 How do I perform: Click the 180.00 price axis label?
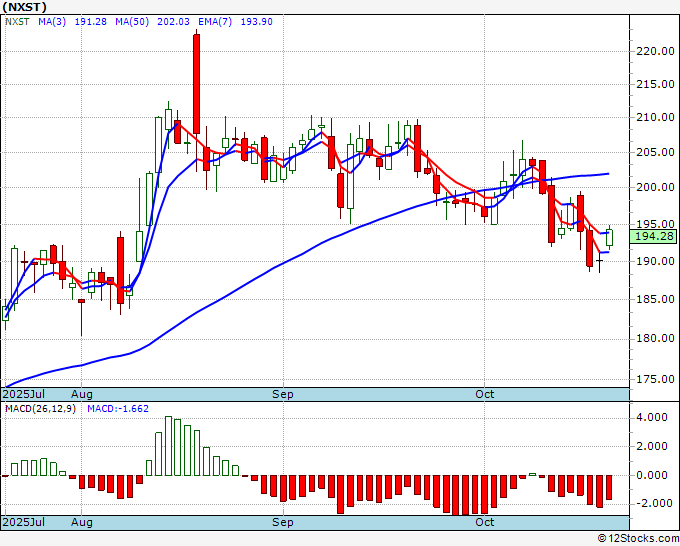coord(655,338)
